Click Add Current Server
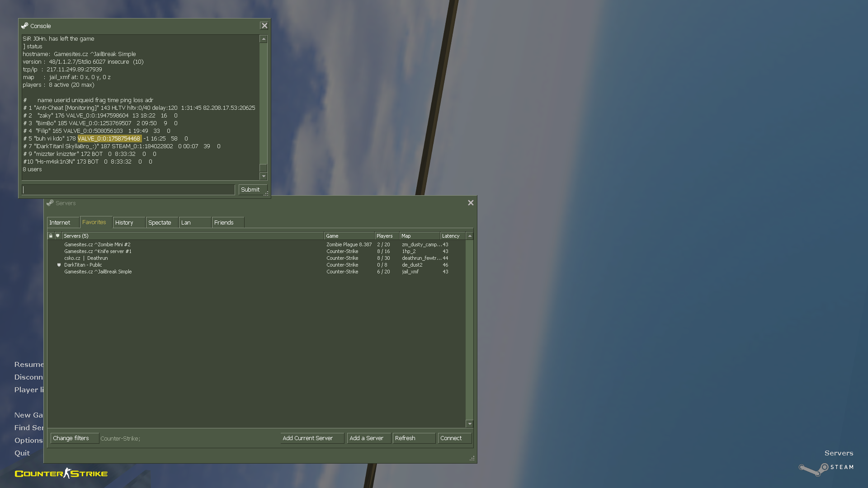 312,438
